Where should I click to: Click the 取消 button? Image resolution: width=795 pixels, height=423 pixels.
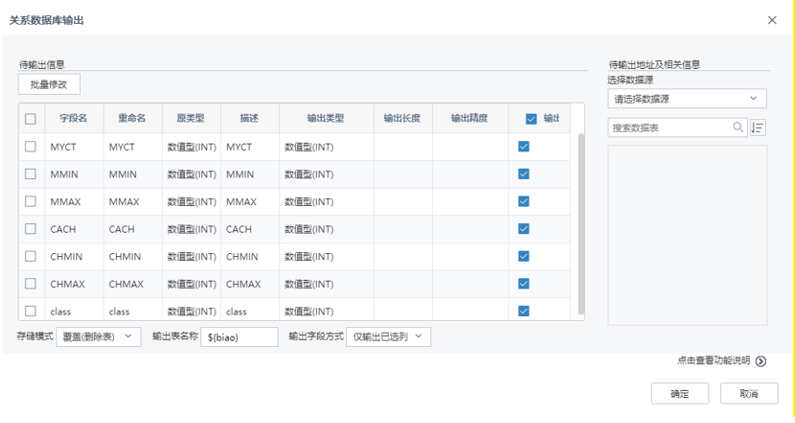749,394
